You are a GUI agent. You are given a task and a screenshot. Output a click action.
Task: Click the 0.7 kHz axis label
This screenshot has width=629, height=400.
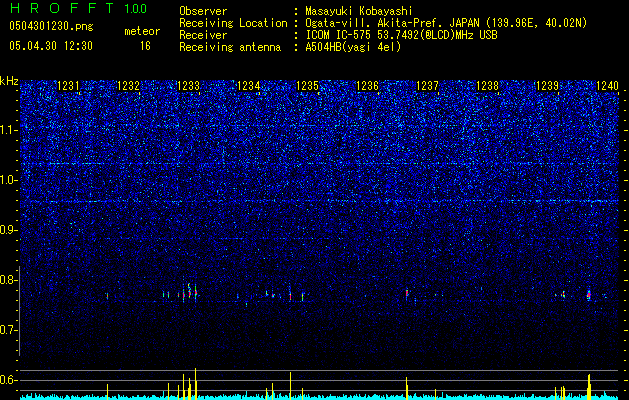[9, 330]
